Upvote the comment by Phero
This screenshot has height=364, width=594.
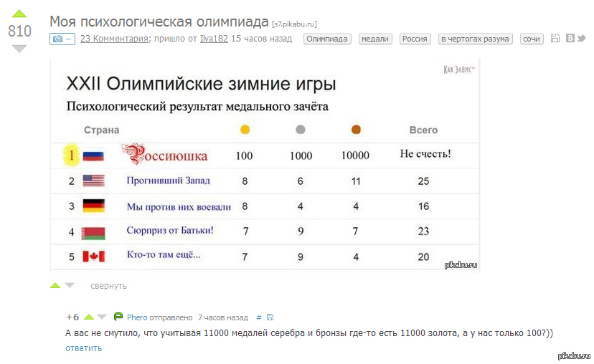[x=89, y=317]
